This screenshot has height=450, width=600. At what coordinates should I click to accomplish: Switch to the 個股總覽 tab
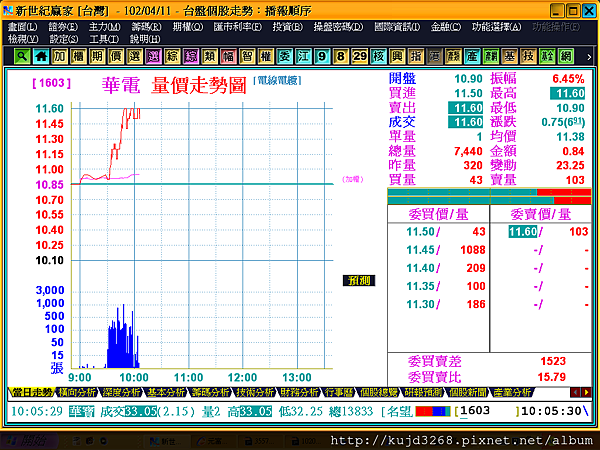[378, 392]
